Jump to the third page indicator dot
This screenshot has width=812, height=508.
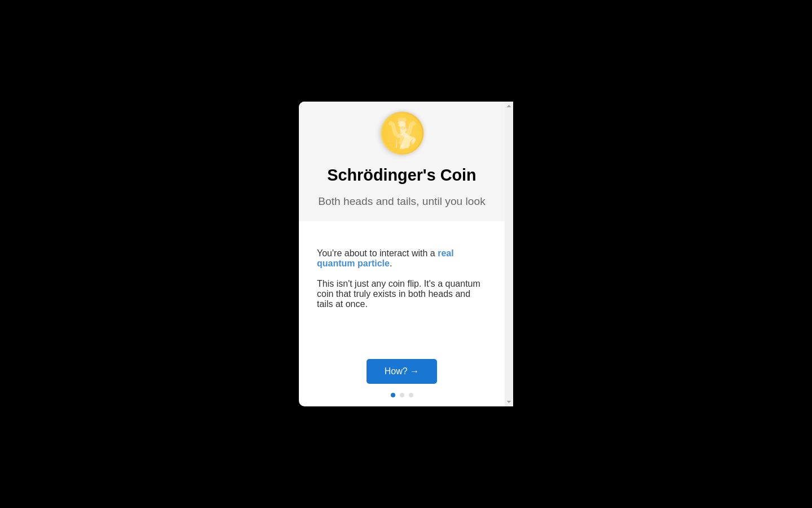[x=411, y=395]
